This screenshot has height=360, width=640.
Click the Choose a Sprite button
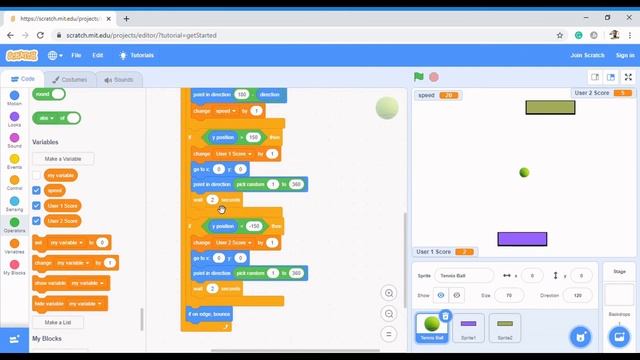[580, 337]
